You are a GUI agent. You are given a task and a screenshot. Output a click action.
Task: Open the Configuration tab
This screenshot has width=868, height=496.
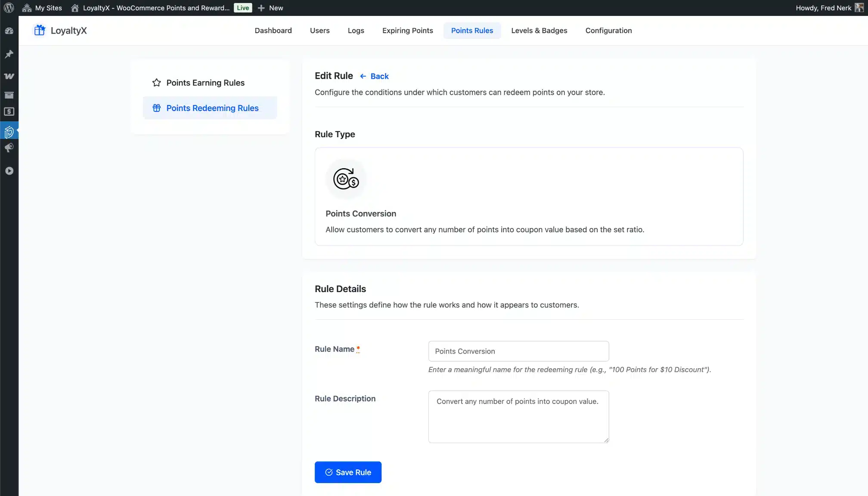point(608,31)
